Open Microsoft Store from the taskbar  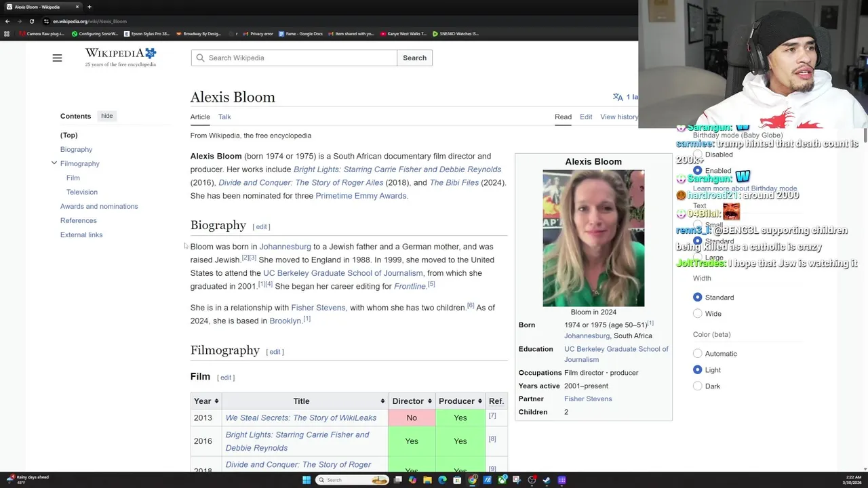pyautogui.click(x=457, y=480)
